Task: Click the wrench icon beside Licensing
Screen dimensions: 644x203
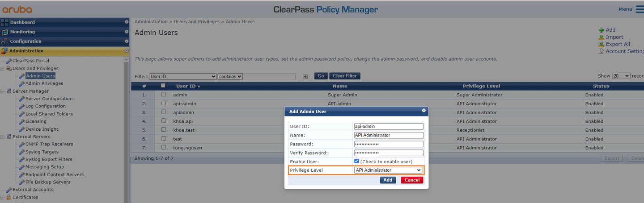Action: [x=21, y=121]
